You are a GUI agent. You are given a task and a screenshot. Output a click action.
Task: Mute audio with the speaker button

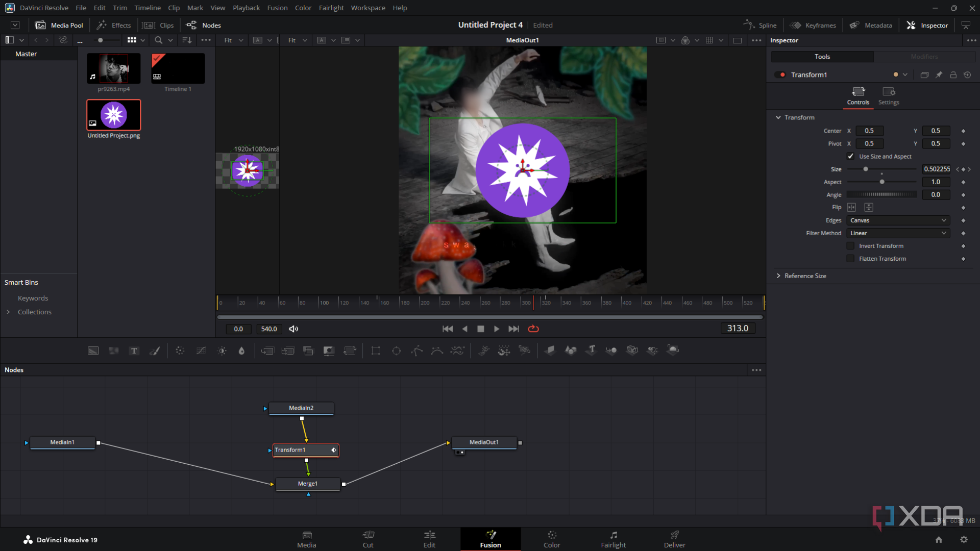tap(293, 329)
